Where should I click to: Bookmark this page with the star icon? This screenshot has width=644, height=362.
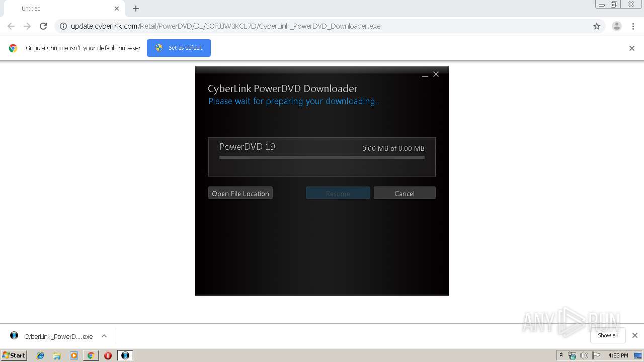[597, 26]
